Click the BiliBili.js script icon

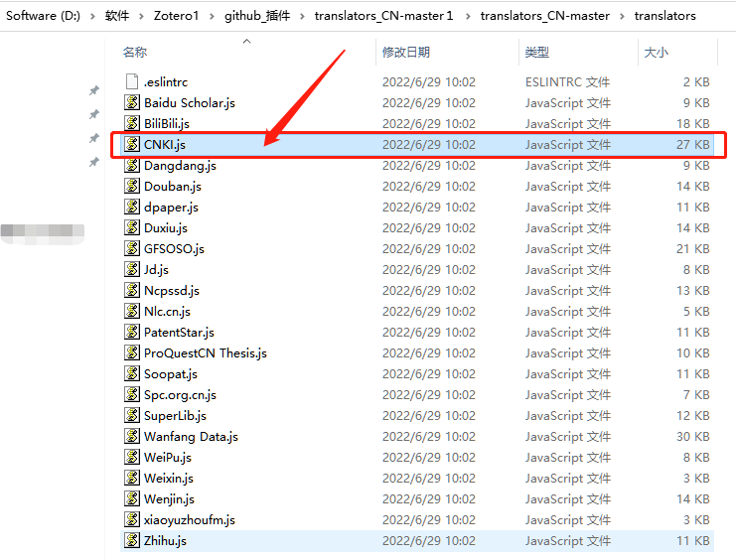pos(132,123)
